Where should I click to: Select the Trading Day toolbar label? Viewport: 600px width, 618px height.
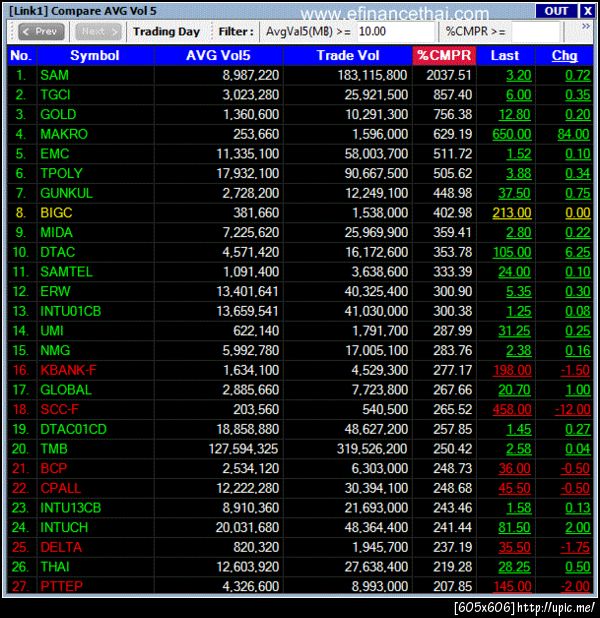point(166,32)
